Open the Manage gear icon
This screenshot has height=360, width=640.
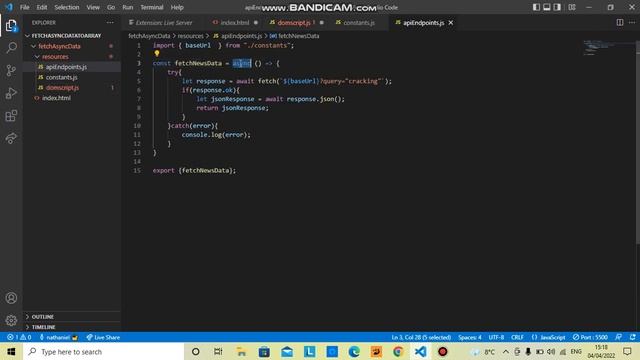pyautogui.click(x=11, y=320)
